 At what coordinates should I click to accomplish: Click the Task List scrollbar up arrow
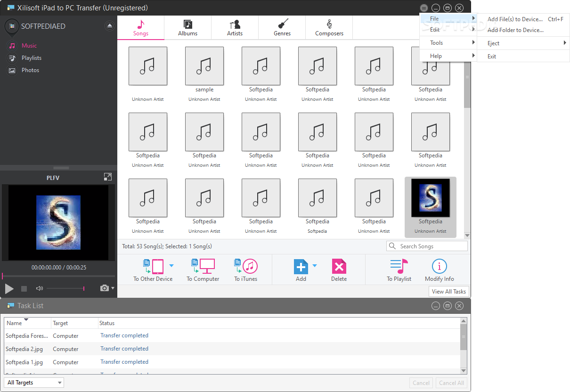(464, 321)
